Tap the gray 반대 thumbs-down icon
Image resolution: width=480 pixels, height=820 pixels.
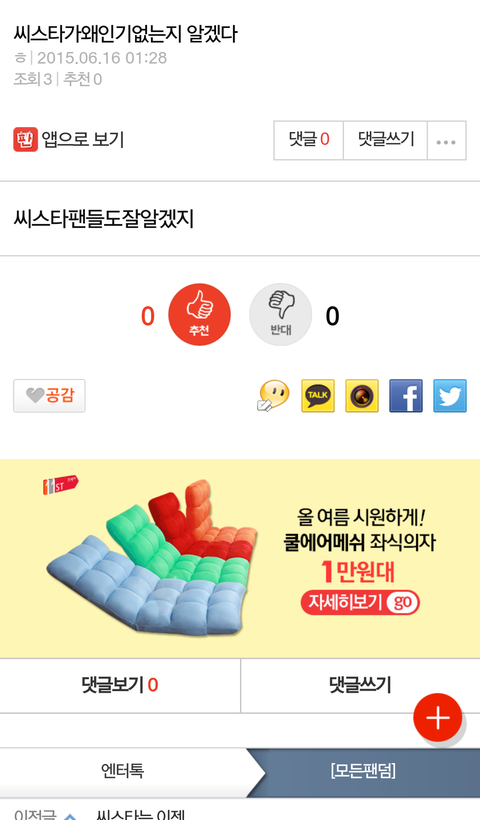point(280,314)
